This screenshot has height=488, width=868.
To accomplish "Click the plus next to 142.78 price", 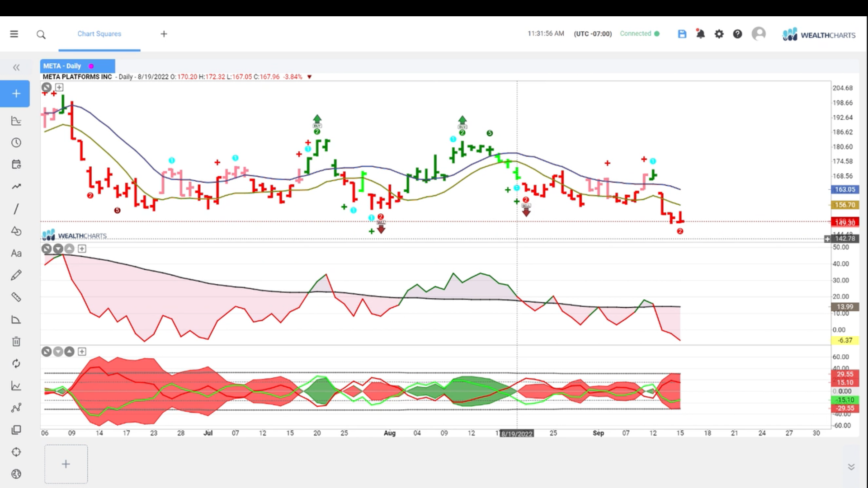I will tap(827, 239).
